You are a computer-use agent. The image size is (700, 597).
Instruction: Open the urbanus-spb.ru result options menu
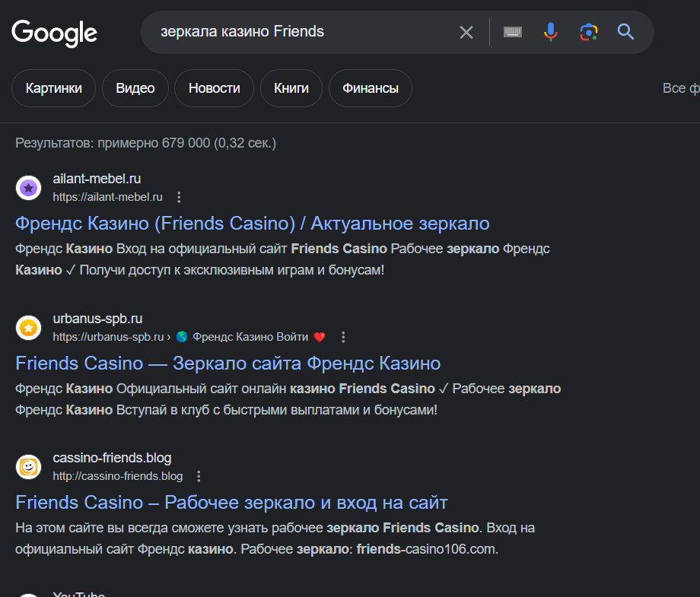(343, 338)
